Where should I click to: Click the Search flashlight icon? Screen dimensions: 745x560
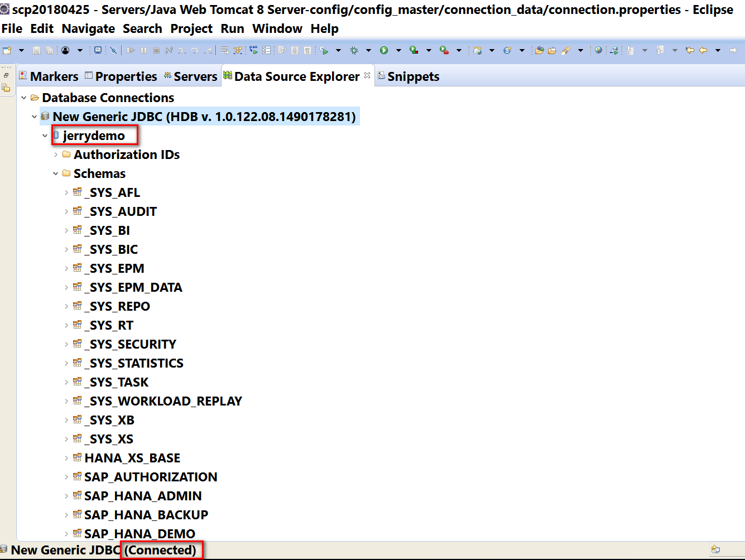566,50
